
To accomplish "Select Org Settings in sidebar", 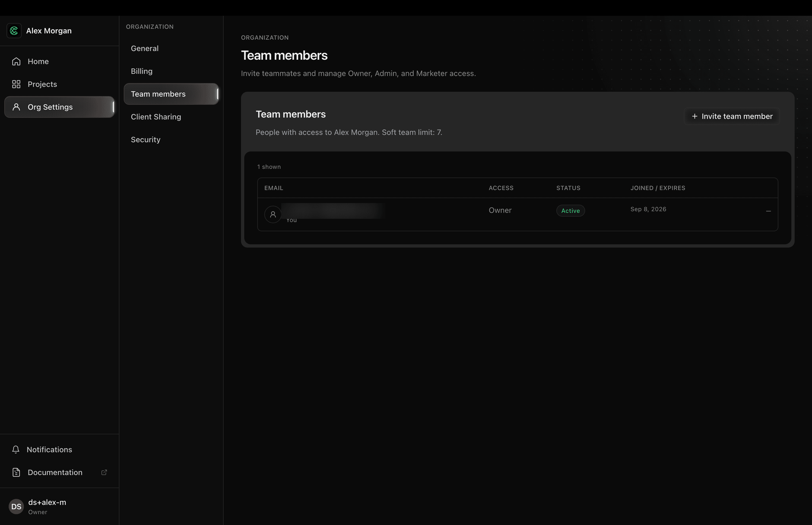I will 59,107.
